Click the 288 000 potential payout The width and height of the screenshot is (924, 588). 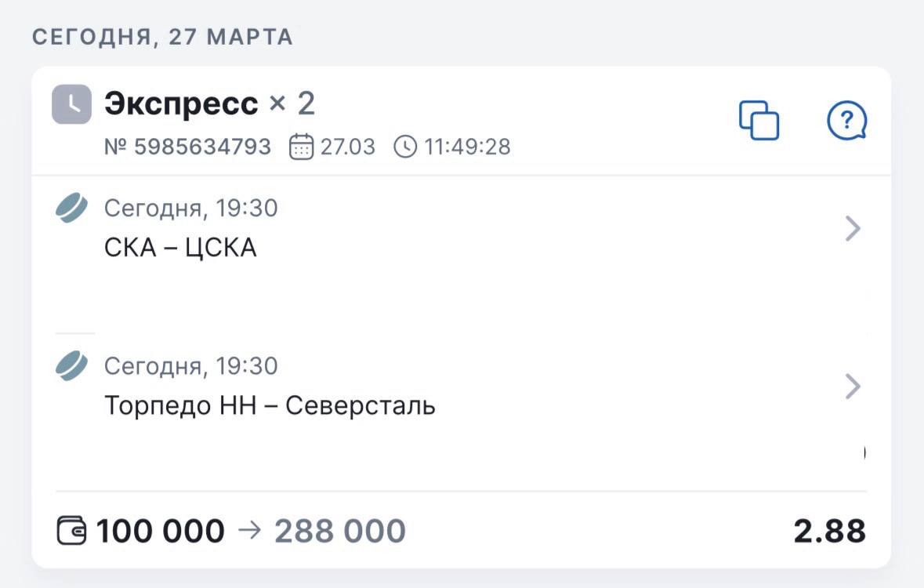pyautogui.click(x=339, y=531)
